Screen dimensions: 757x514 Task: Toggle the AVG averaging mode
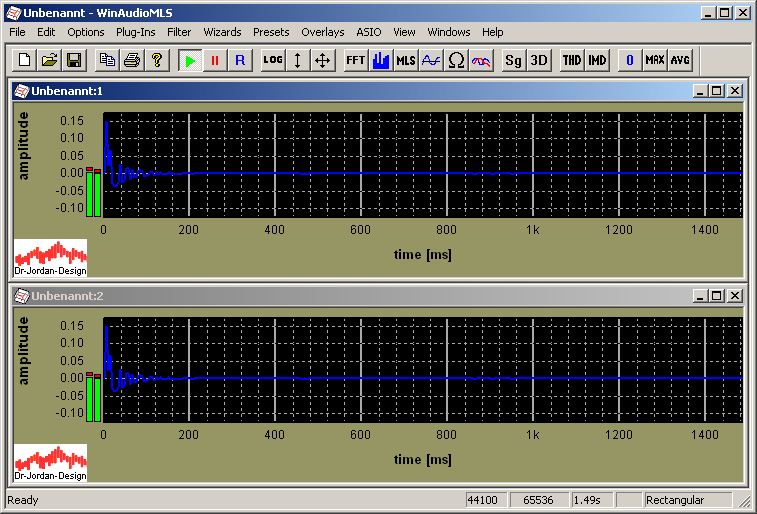click(680, 60)
